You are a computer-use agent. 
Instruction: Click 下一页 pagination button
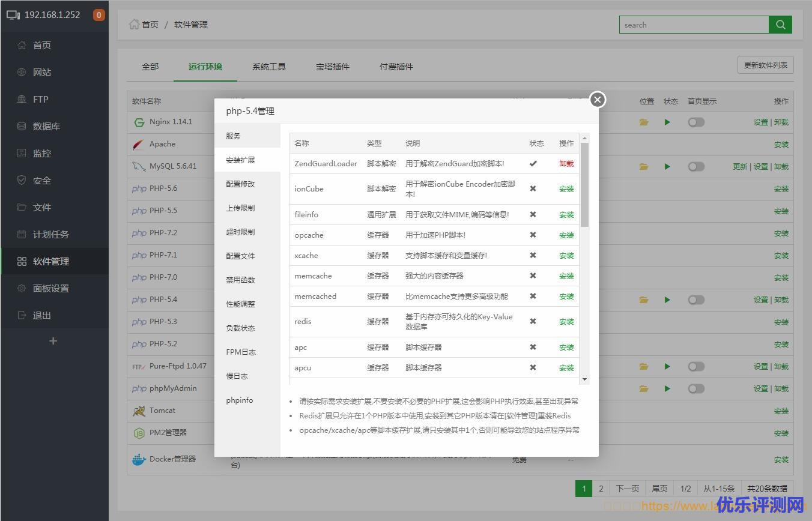(628, 489)
